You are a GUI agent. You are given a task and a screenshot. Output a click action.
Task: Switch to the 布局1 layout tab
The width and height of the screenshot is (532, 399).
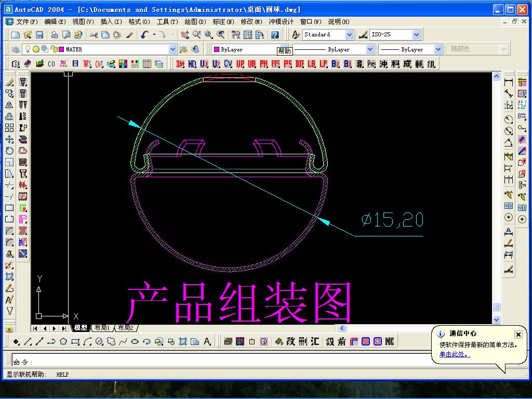click(x=102, y=328)
